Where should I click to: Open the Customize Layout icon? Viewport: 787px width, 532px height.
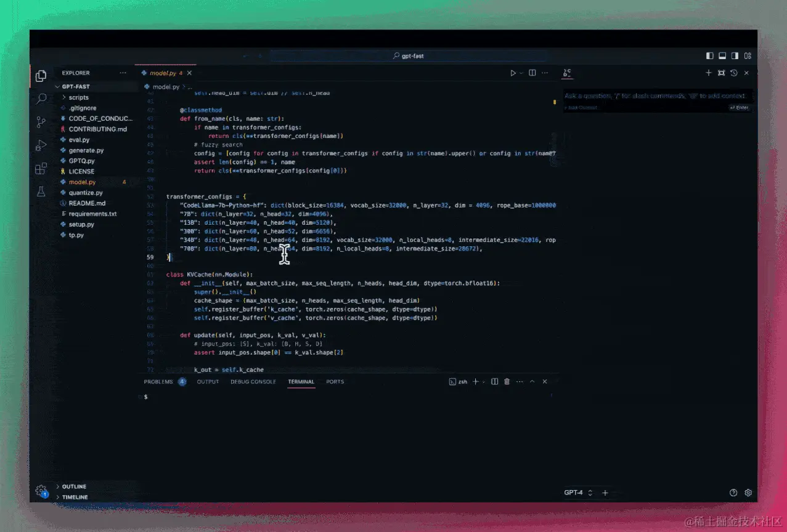click(x=748, y=55)
